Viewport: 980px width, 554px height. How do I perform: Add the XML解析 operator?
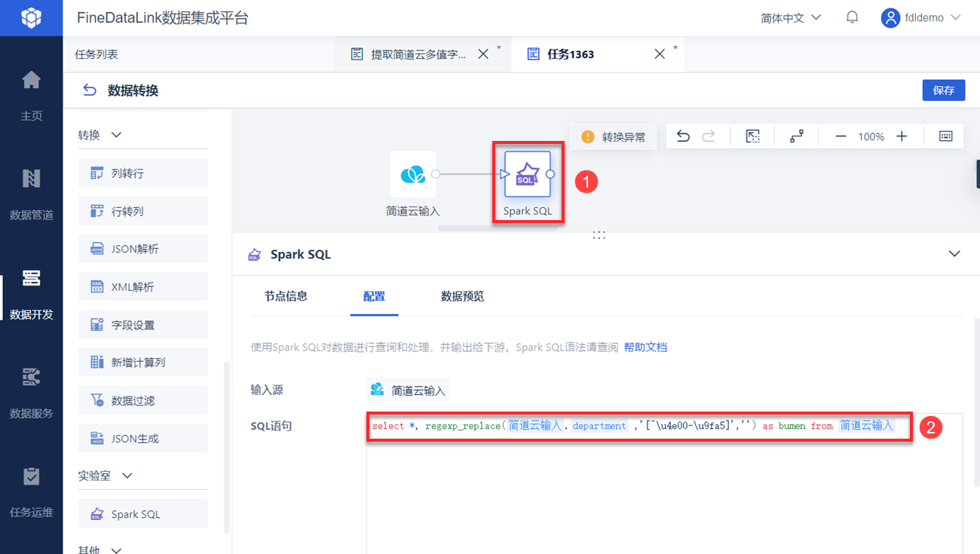[x=143, y=287]
